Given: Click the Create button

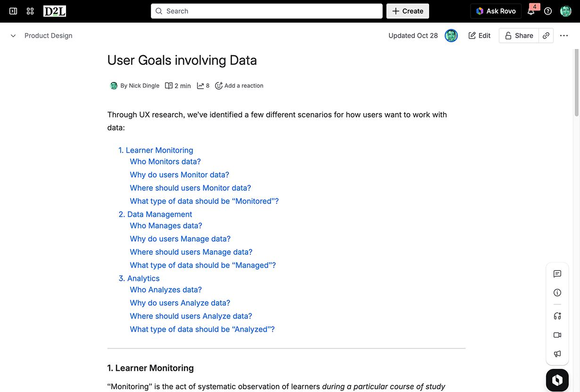Looking at the screenshot, I should pyautogui.click(x=407, y=11).
